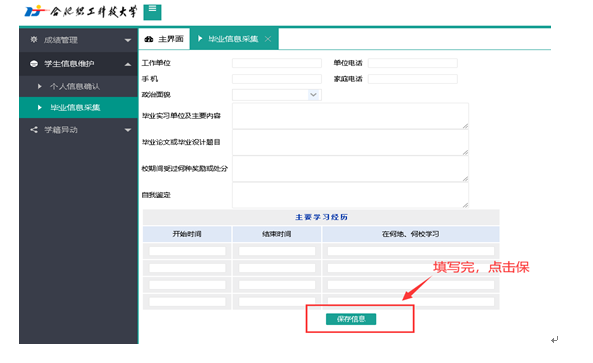Click the 保存信息 button
This screenshot has height=363, width=593.
point(351,319)
